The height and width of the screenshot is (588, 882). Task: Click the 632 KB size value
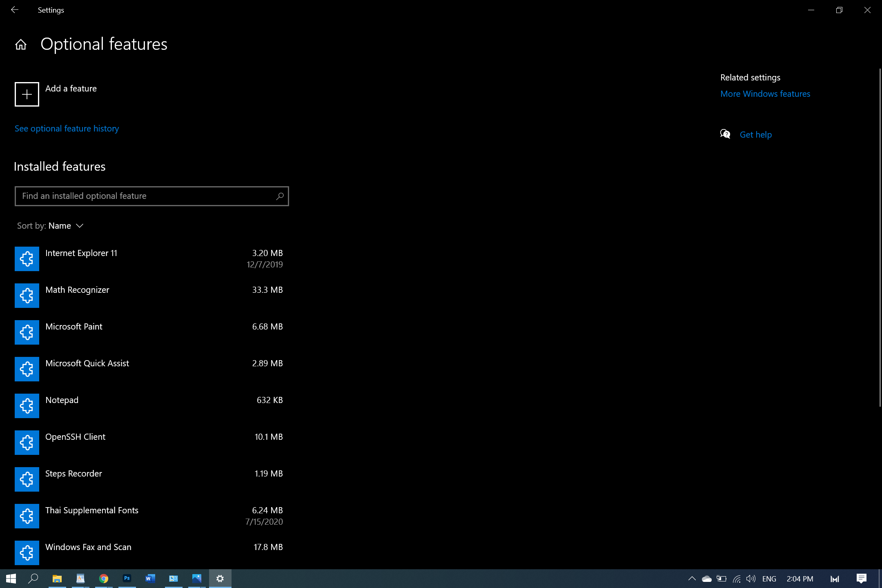point(270,400)
